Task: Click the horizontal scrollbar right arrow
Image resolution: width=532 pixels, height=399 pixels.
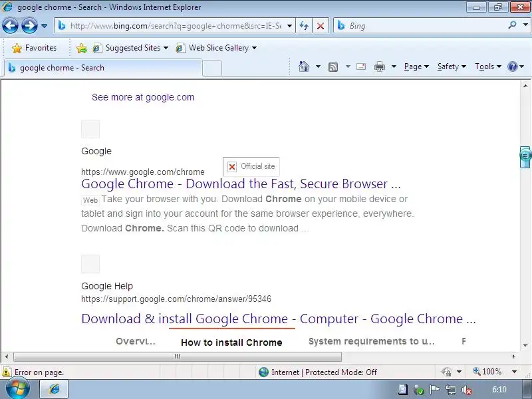Action: (513, 356)
